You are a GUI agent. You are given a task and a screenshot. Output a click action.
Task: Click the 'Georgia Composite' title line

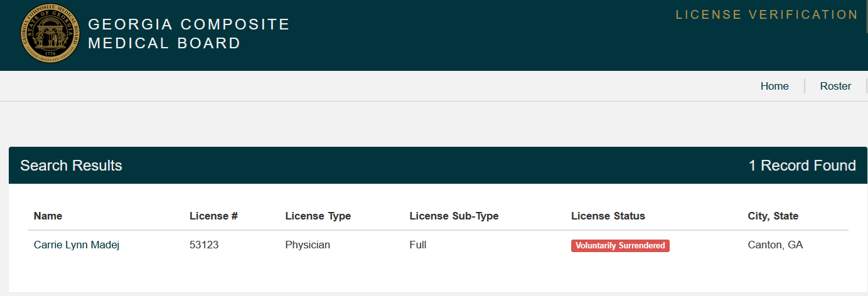coord(189,24)
